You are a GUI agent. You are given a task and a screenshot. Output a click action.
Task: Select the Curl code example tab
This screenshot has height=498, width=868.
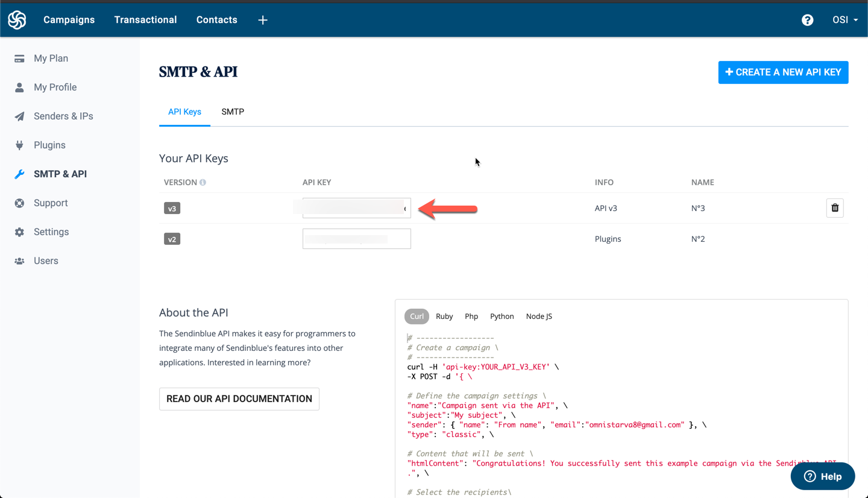coord(417,317)
